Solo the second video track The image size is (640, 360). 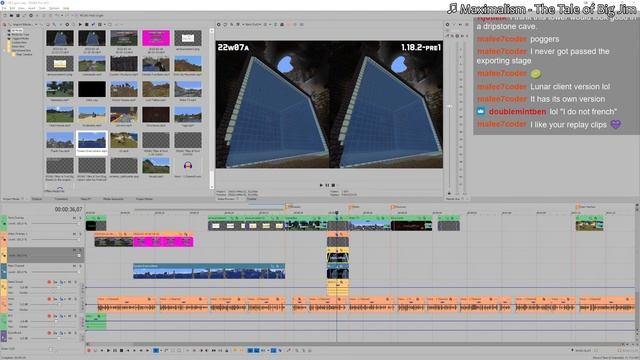tap(80, 234)
